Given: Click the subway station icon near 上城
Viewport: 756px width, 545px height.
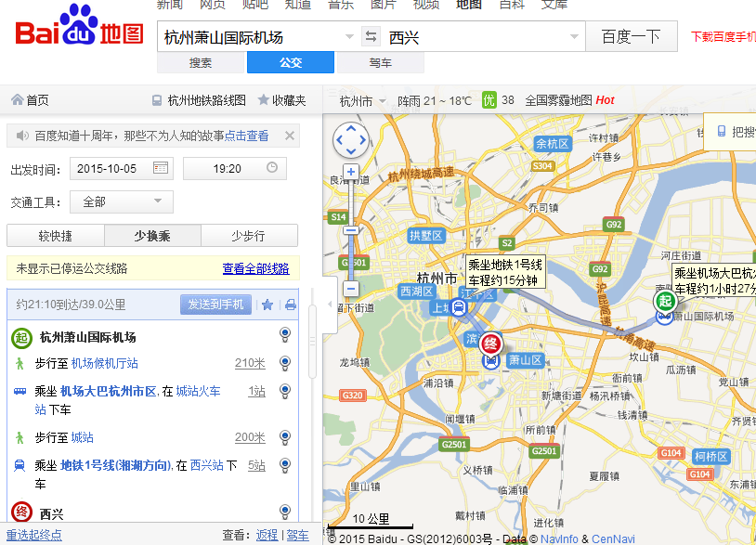Looking at the screenshot, I should click(459, 307).
